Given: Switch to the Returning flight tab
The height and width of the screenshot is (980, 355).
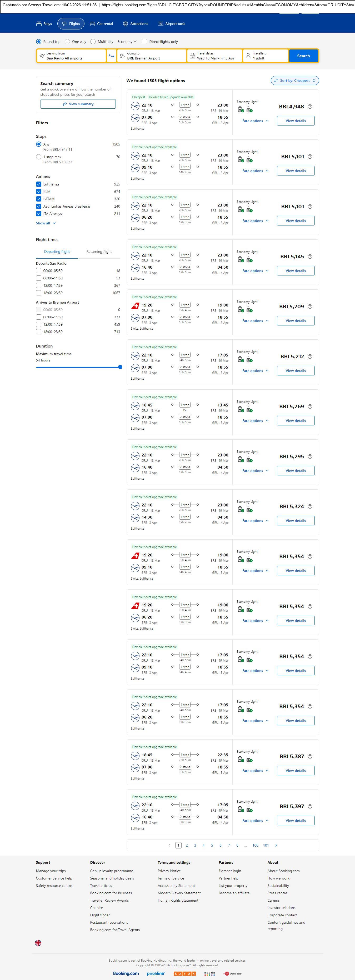Looking at the screenshot, I should click(x=99, y=252).
